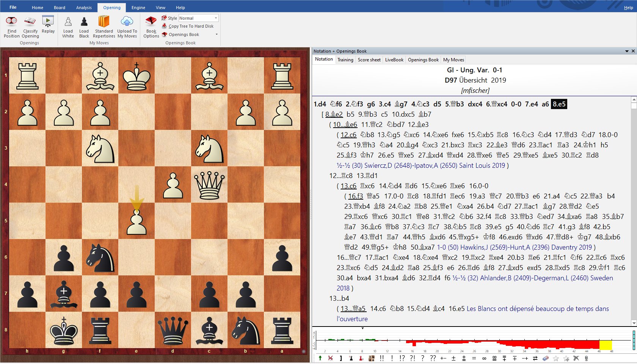Click white queen on the board
Viewport: 637px width, 364px height.
point(209,185)
